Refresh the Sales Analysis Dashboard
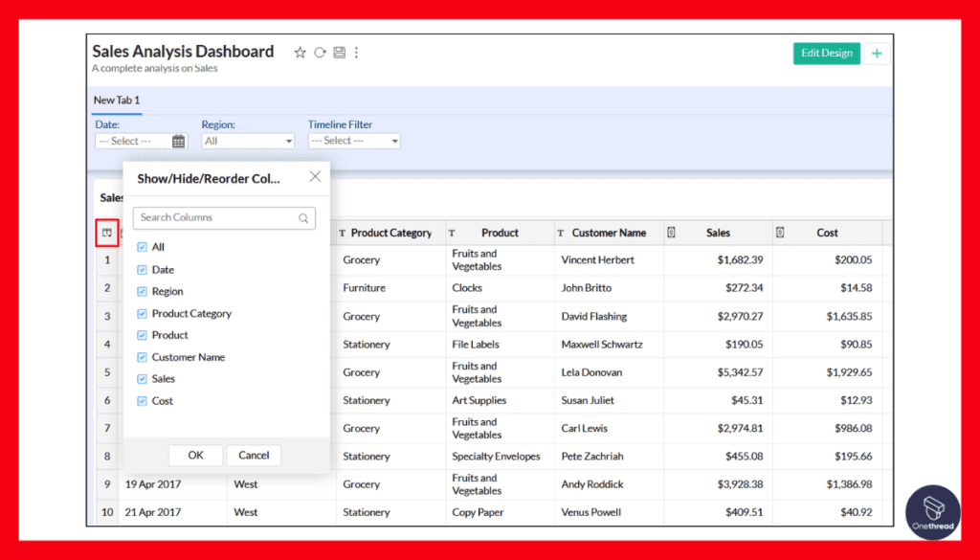The width and height of the screenshot is (980, 560). [320, 53]
